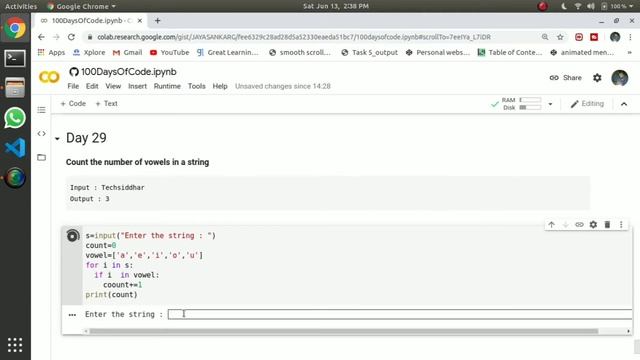Collapse the Day 29 section
This screenshot has height=360, width=640.
point(57,139)
